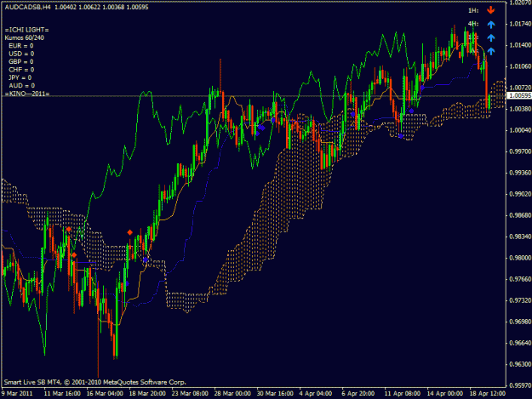Click the "9 Mar 2011" date label
Screen dimensions: 532x399
click(x=17, y=394)
